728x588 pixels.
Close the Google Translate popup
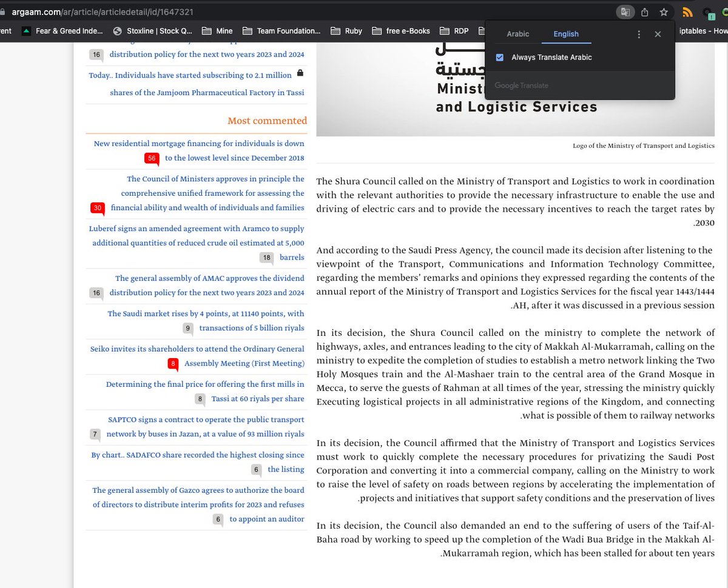tap(658, 35)
